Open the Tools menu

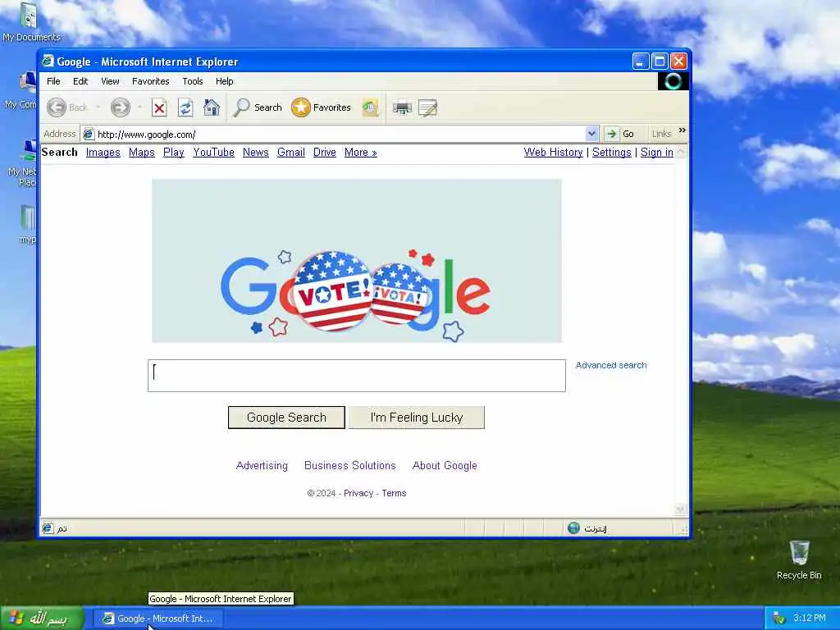coord(192,81)
